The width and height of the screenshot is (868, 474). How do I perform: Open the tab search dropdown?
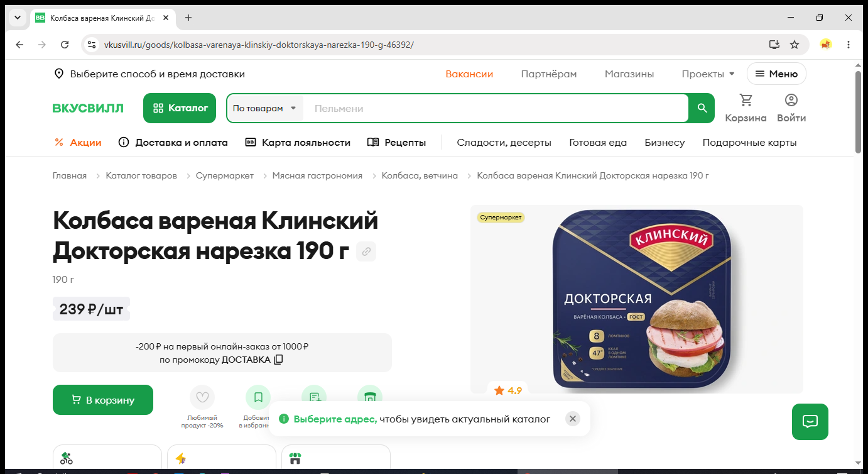[18, 18]
